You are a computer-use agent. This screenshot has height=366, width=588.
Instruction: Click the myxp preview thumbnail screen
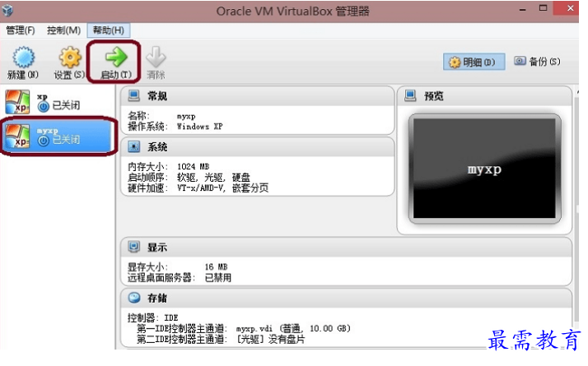[x=484, y=169]
